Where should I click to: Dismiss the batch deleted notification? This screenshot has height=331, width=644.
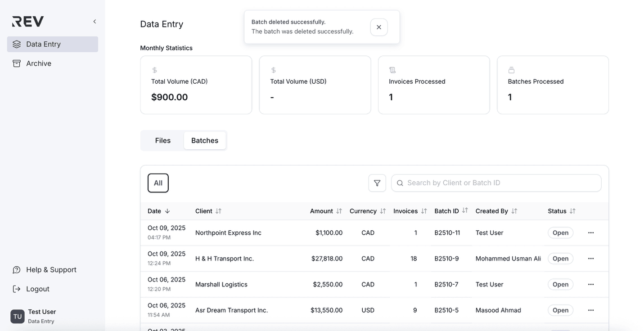pyautogui.click(x=378, y=27)
